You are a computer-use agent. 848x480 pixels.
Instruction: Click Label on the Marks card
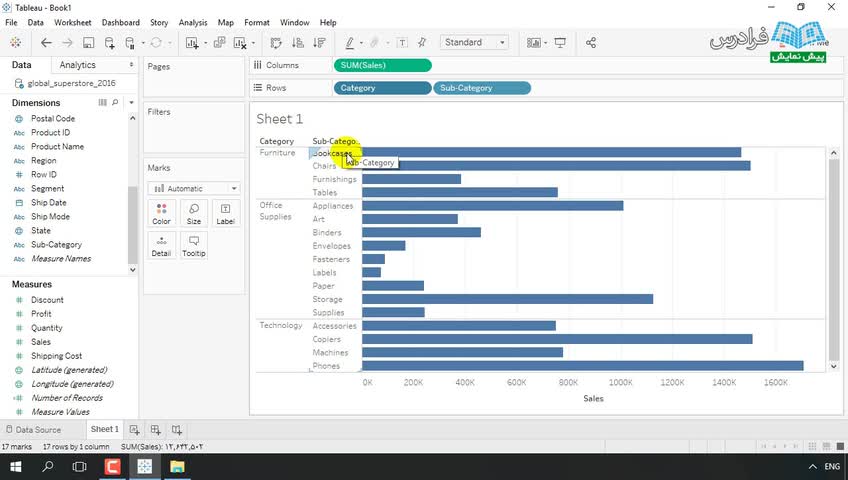[x=226, y=214]
